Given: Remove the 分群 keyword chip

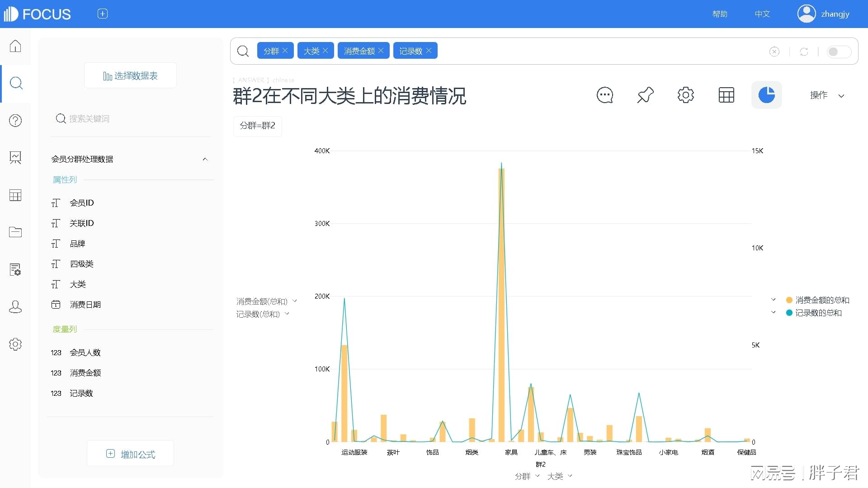Looking at the screenshot, I should (285, 51).
